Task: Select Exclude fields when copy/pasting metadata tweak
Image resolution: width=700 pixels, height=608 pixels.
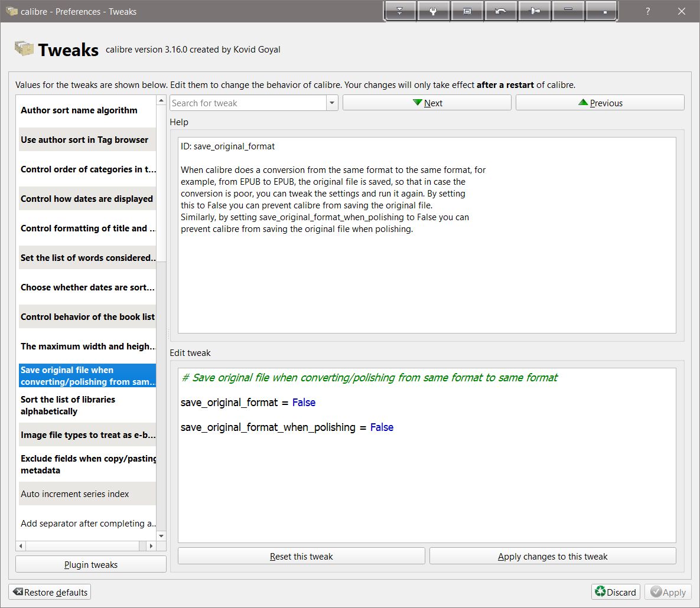Action: pos(87,464)
